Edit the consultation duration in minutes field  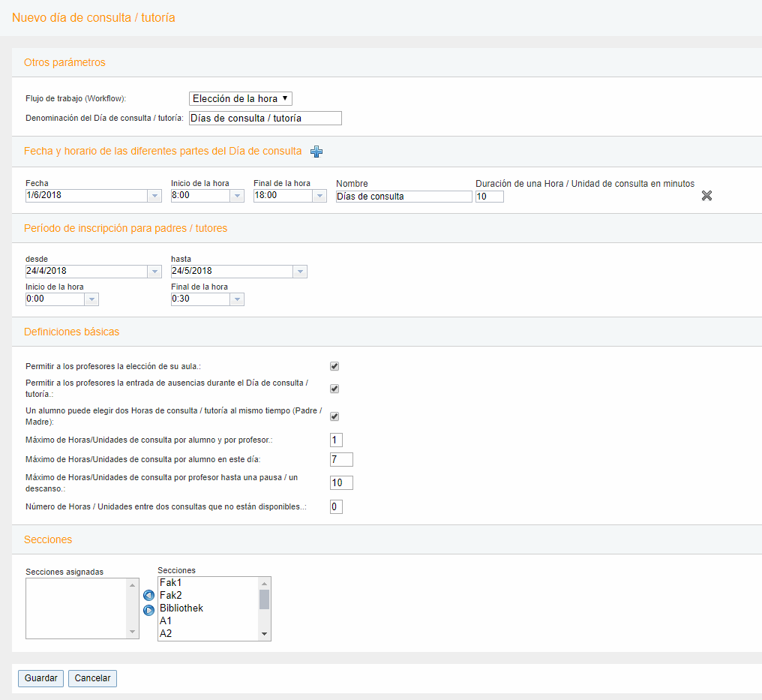click(489, 197)
